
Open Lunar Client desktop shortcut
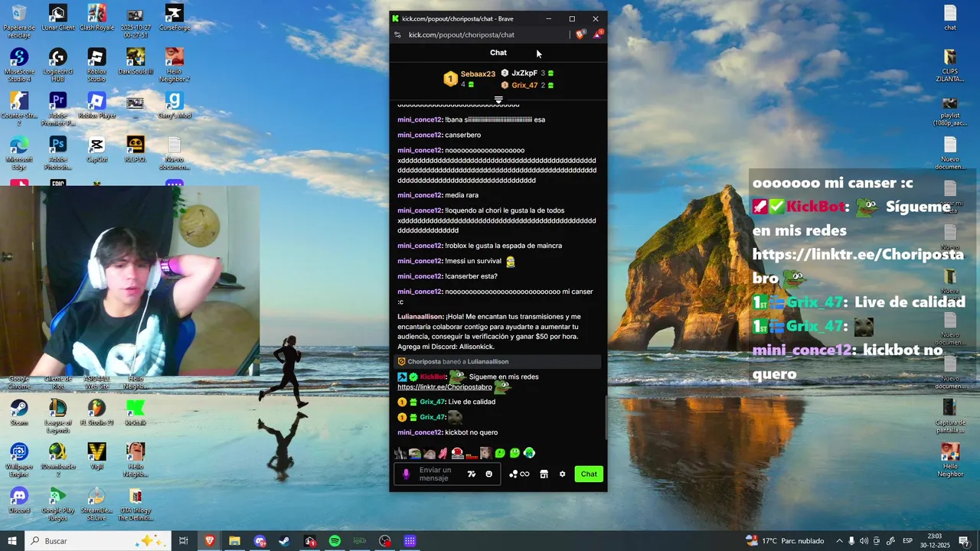tap(57, 18)
